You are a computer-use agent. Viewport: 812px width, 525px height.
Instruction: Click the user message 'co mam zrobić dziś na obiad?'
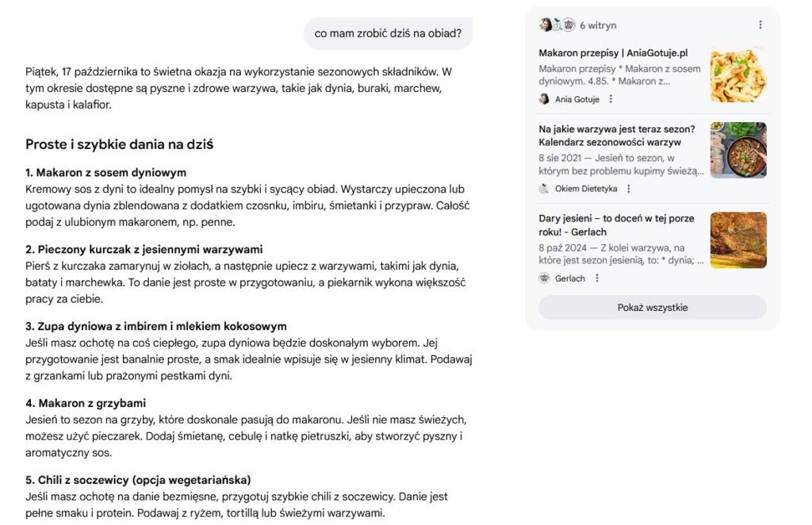click(388, 33)
